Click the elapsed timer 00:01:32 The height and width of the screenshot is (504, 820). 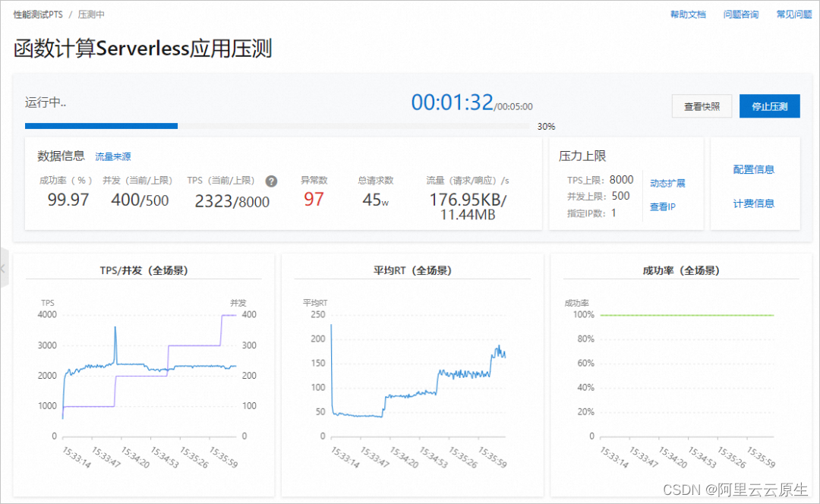coord(453,102)
